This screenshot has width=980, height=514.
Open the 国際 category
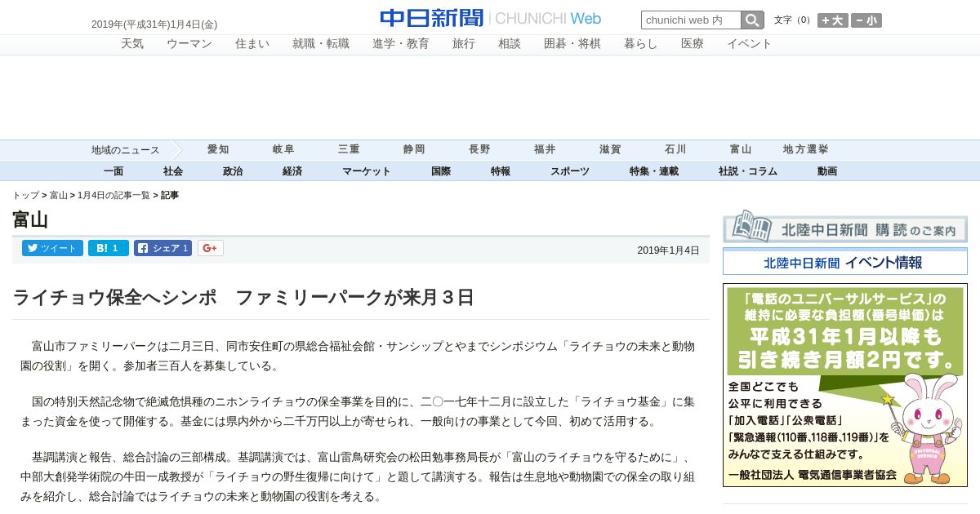pyautogui.click(x=441, y=171)
